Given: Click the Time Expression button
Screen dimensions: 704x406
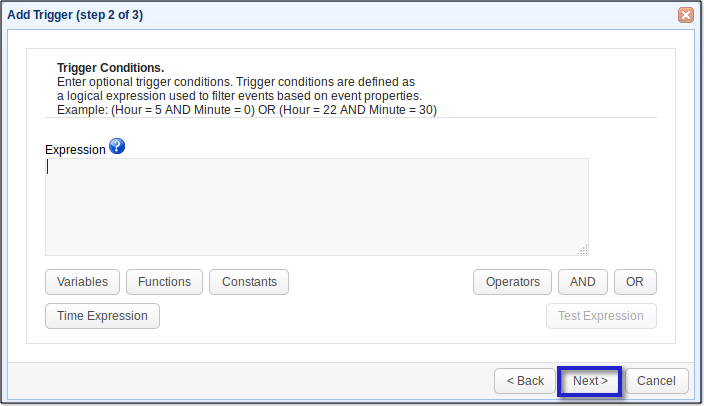Looking at the screenshot, I should point(102,316).
